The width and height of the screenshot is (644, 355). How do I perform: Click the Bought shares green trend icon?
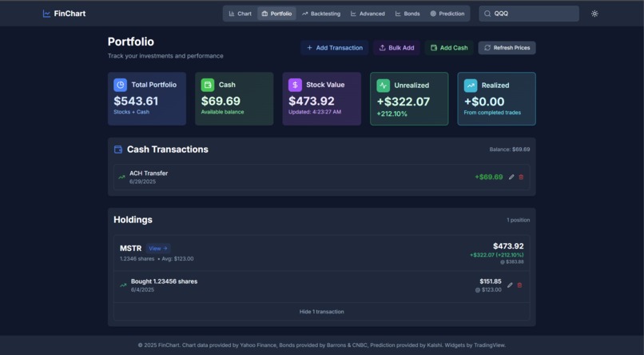(123, 285)
